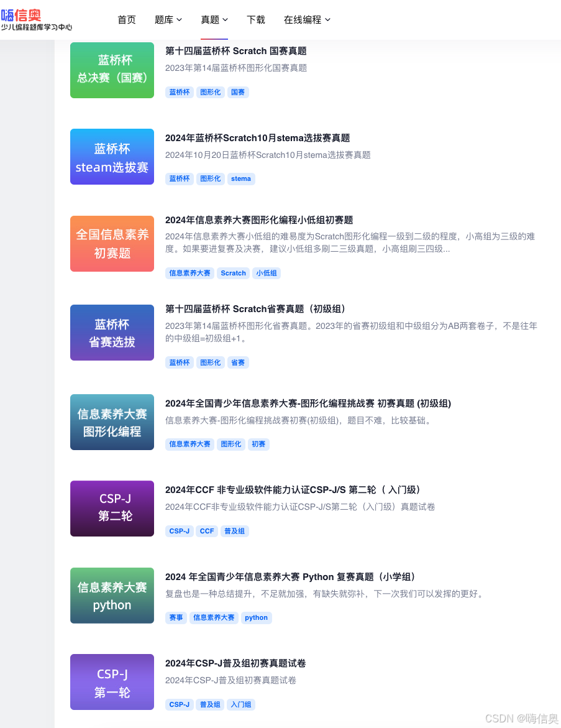Open 2024年CSP-J普及组初赛真题试卷 title
Viewport: 561px width, 728px height.
(235, 663)
